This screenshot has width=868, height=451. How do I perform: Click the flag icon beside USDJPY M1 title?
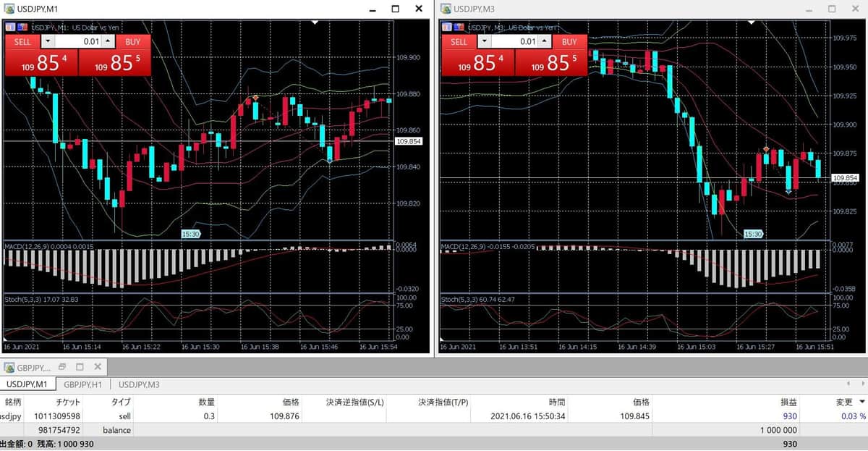click(22, 27)
